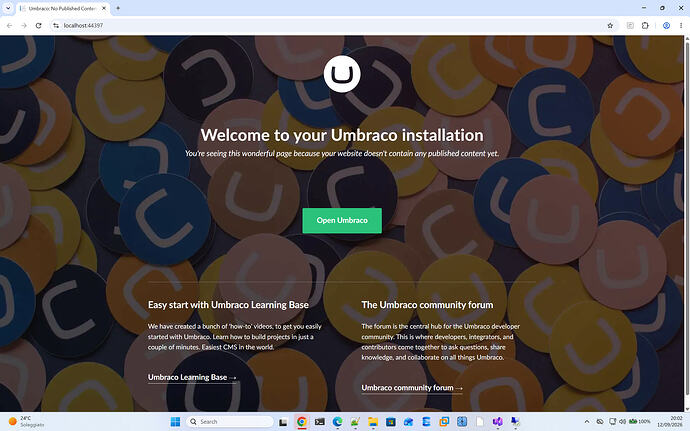
Task: Follow the Umbraco community forum link
Action: 412,388
